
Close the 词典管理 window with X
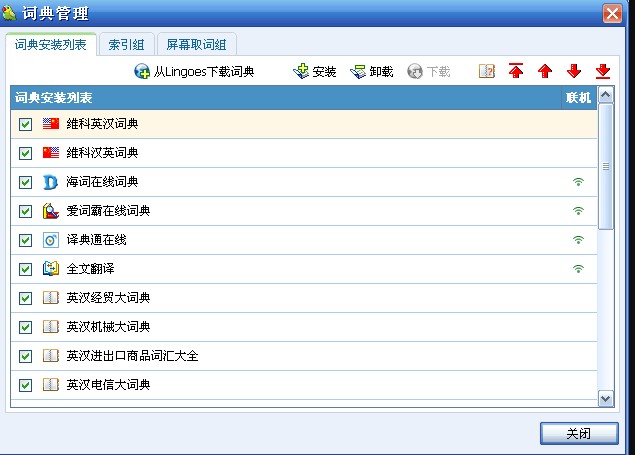coord(612,13)
